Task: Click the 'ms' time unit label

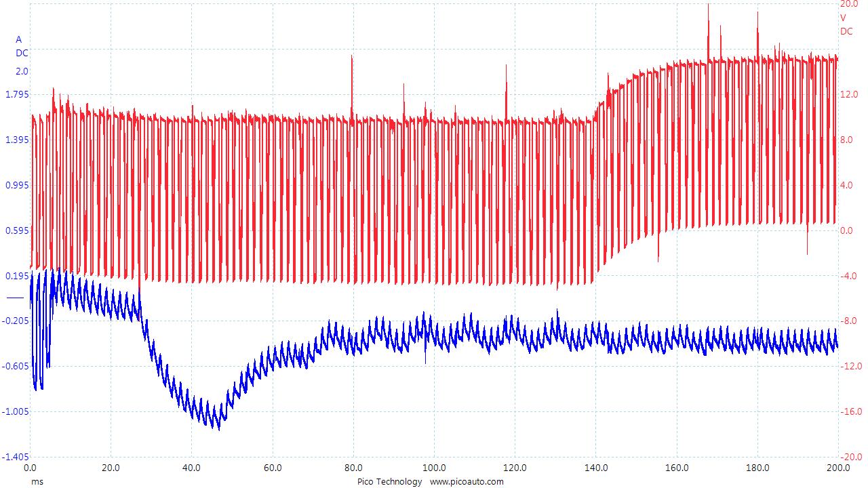Action: 36,481
